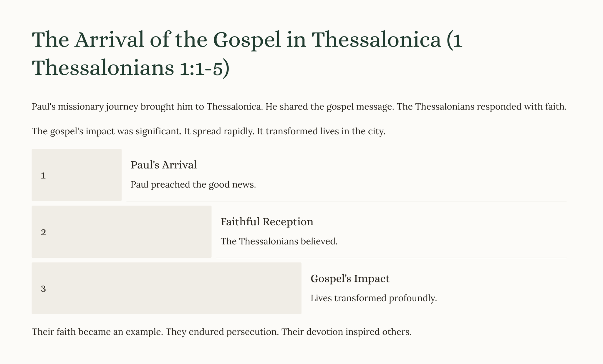Click 'Their faith became an example.' sentence
This screenshot has height=364, width=603.
pos(97,332)
